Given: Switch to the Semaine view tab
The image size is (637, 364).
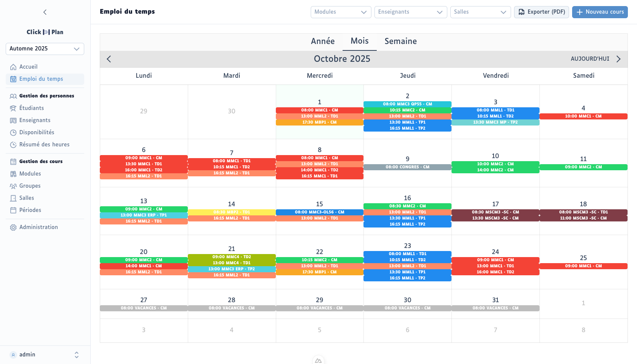Looking at the screenshot, I should point(401,41).
